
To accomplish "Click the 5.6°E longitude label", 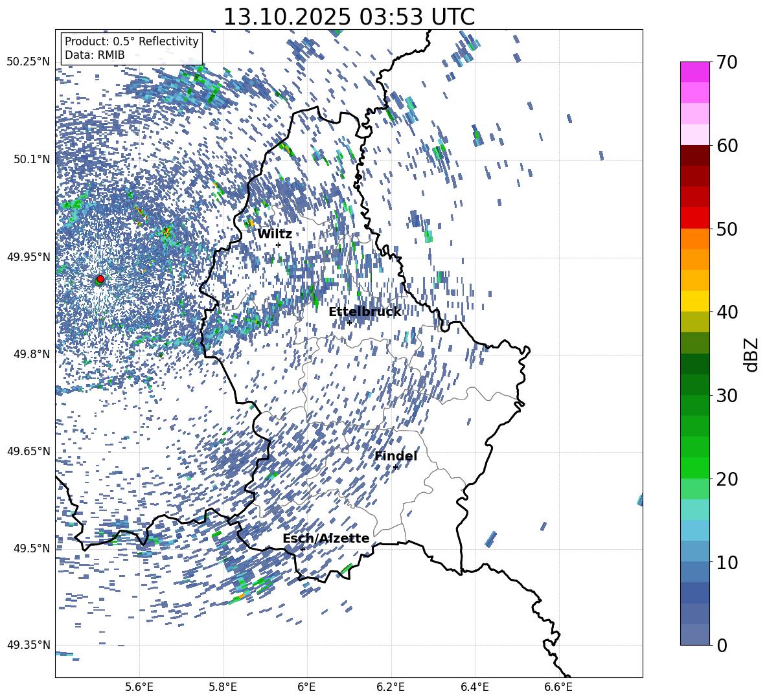I will coord(139,687).
